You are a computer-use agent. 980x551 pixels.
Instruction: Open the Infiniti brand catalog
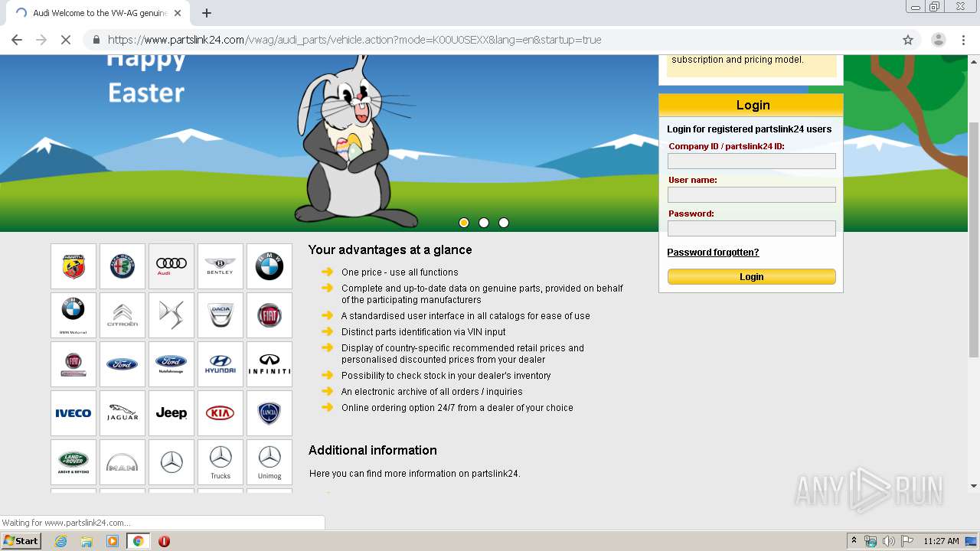click(269, 364)
